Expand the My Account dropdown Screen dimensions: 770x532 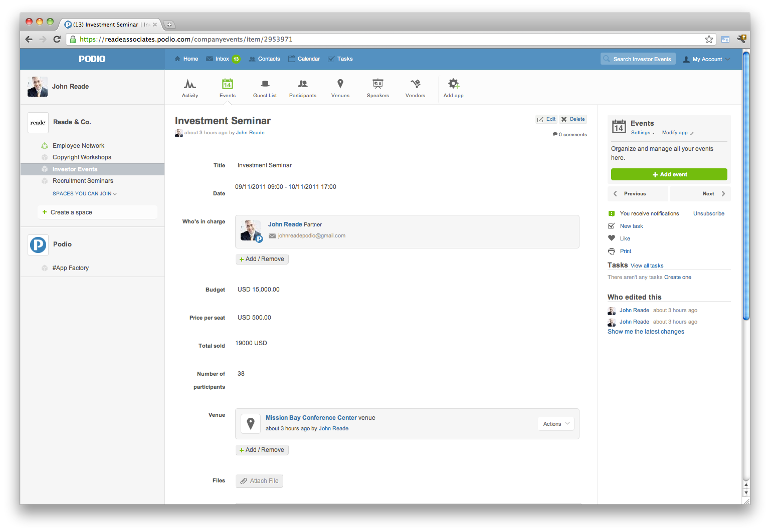pos(707,59)
